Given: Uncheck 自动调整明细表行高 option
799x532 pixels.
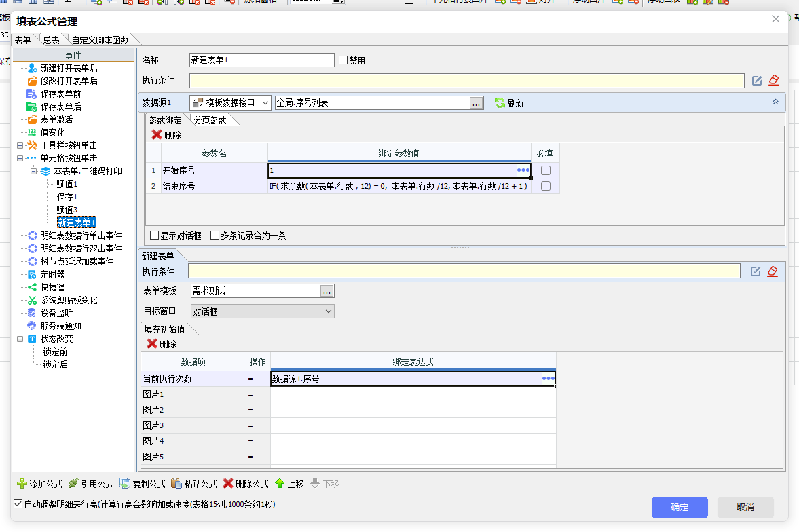Looking at the screenshot, I should pyautogui.click(x=18, y=504).
